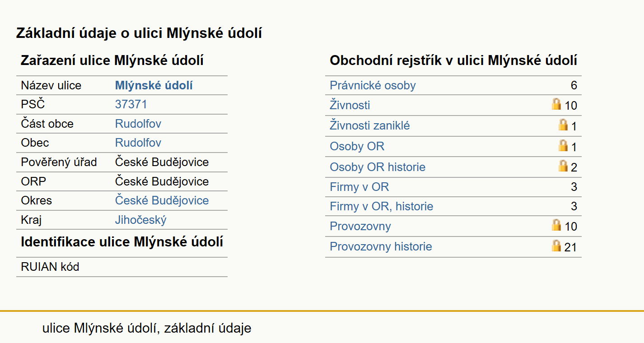Open the Osoby OR historie link

coord(378,167)
